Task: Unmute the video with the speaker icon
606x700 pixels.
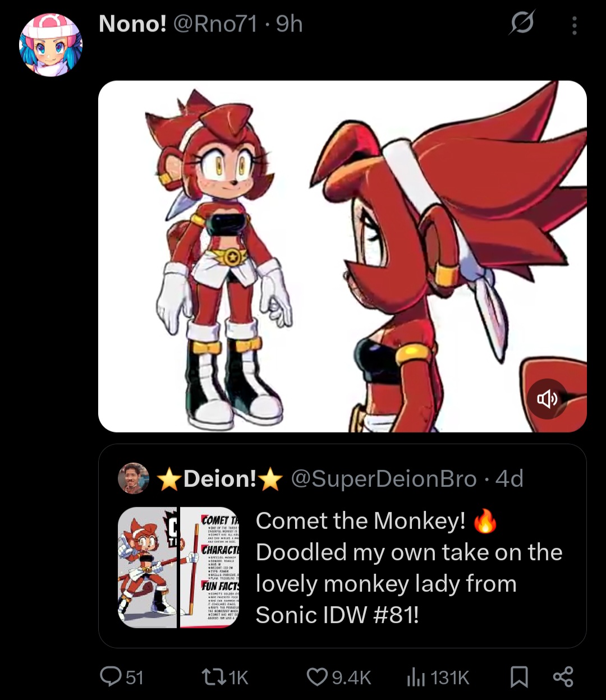Action: [547, 399]
